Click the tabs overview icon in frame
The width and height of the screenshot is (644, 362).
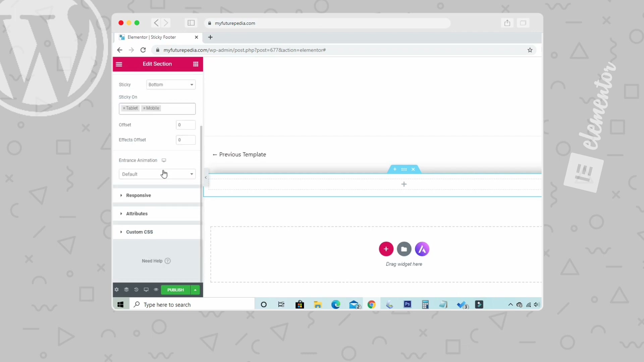pyautogui.click(x=523, y=23)
